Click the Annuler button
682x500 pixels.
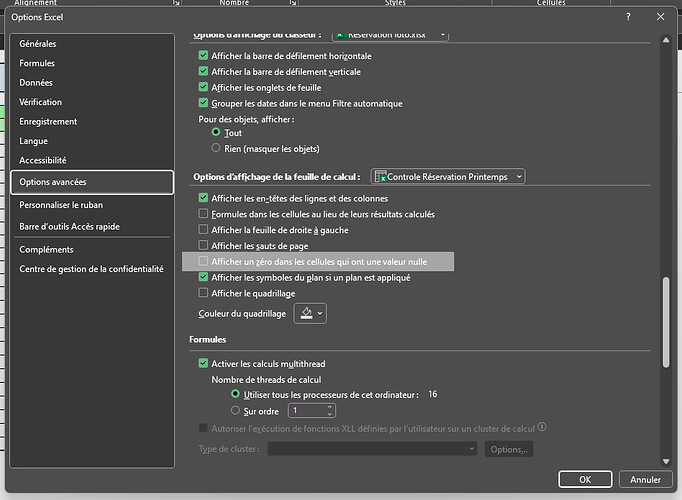(x=645, y=480)
